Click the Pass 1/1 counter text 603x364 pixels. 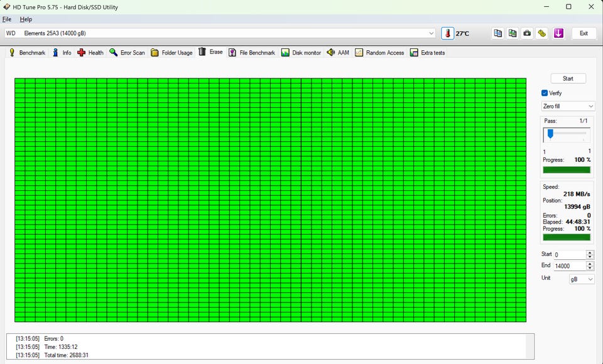tap(583, 120)
